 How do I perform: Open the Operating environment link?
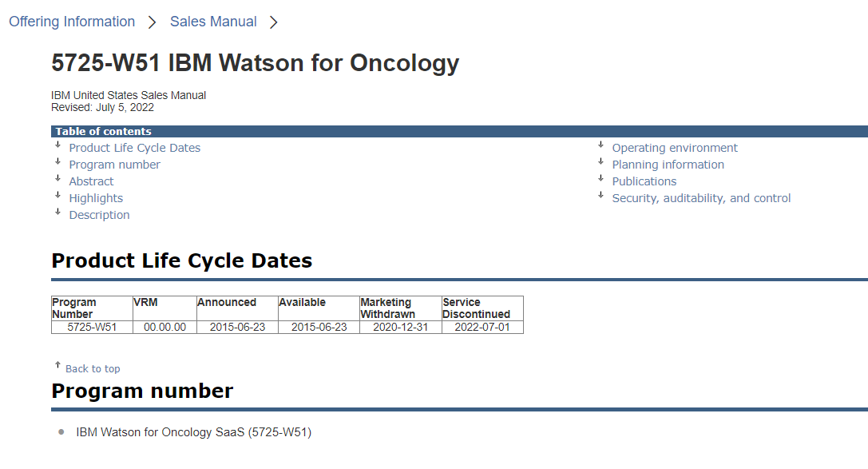pyautogui.click(x=675, y=148)
